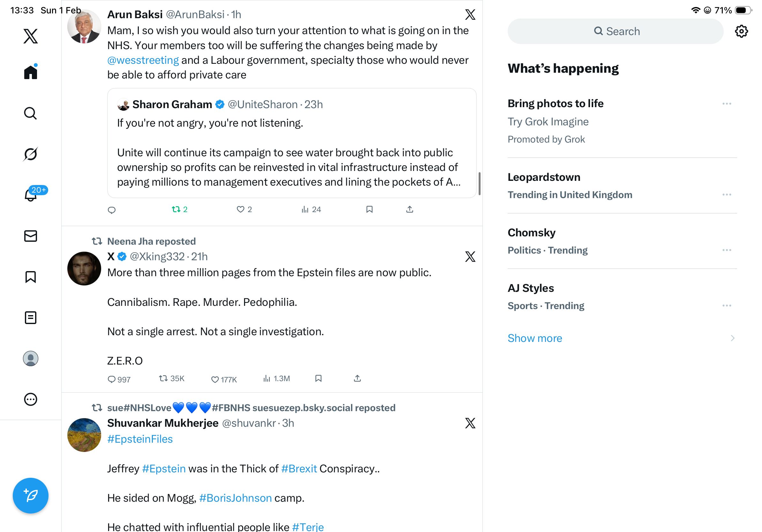The height and width of the screenshot is (532, 762).
Task: Open the sidebar Search explore tab
Action: click(31, 114)
